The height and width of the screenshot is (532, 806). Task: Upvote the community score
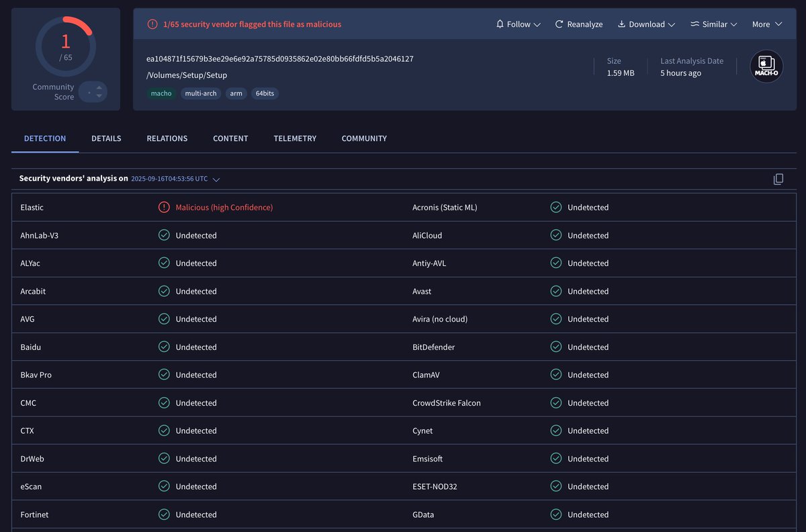click(99, 87)
